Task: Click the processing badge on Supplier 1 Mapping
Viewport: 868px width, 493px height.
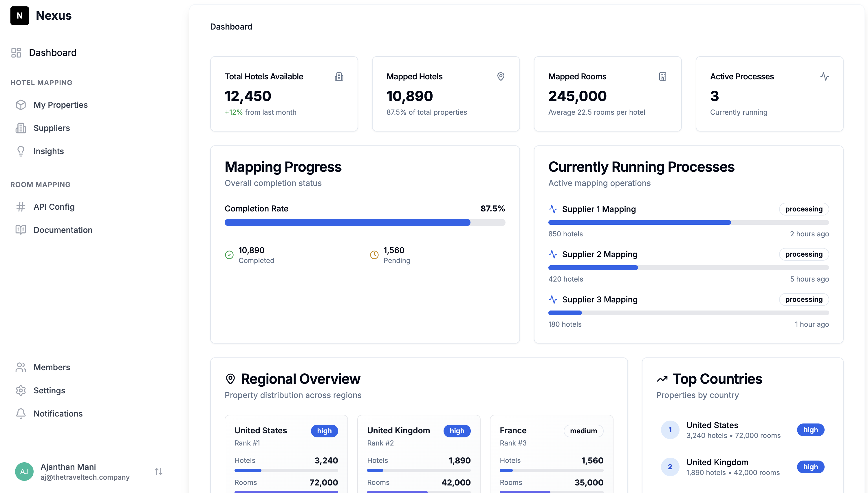Action: click(804, 209)
